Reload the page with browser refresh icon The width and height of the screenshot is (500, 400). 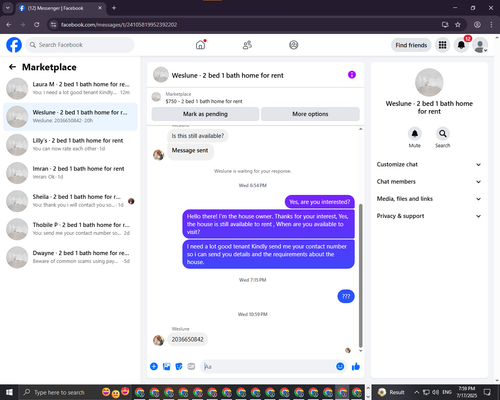click(37, 25)
